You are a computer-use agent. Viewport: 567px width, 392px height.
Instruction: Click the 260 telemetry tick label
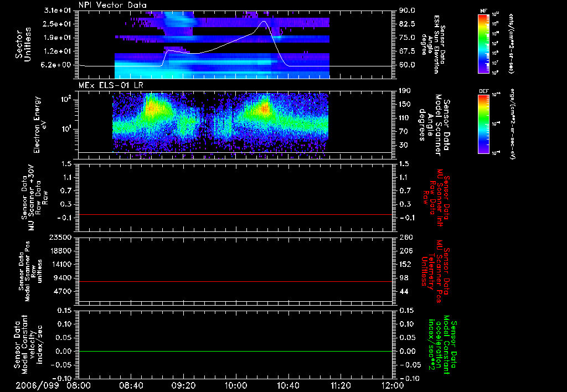point(405,238)
